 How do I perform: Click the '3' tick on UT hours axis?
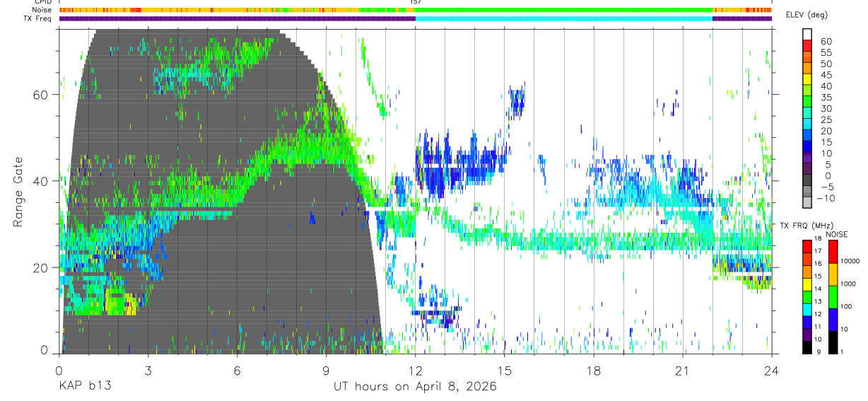coord(148,371)
